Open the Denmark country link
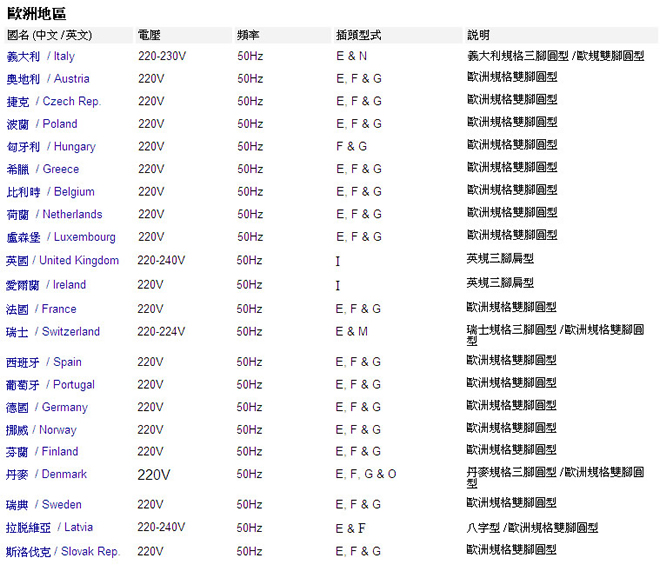This screenshot has height=565, width=660. coord(46,474)
